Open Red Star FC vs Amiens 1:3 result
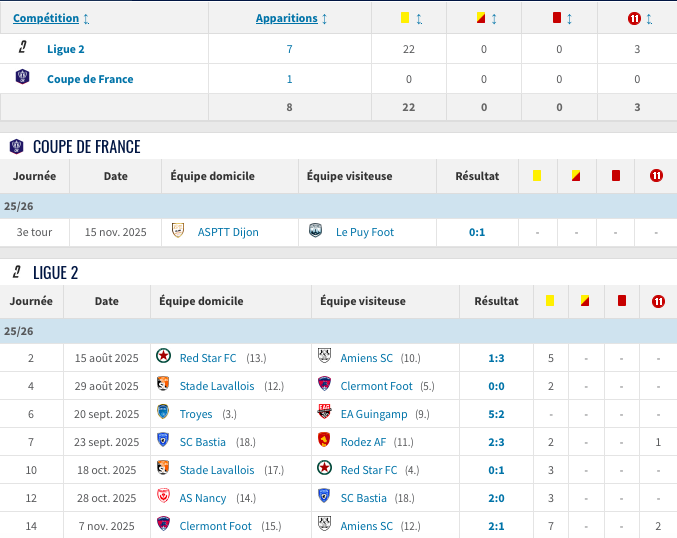This screenshot has width=677, height=538. tap(496, 357)
